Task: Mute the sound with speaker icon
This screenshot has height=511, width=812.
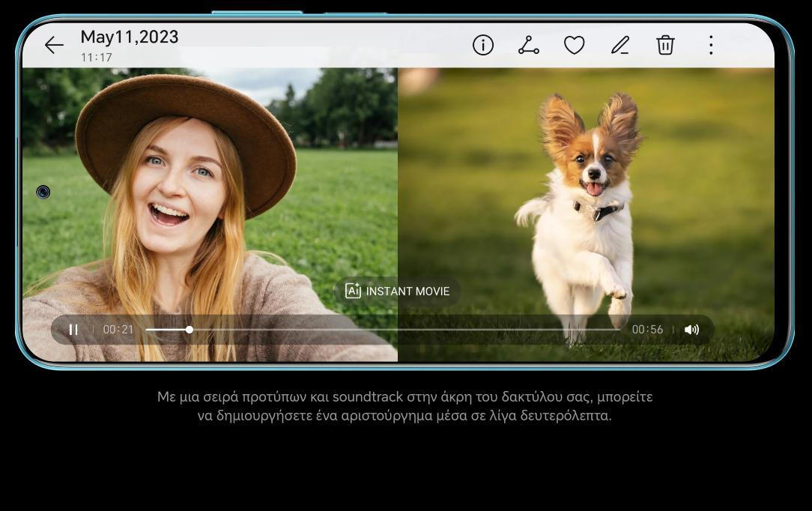Action: (691, 329)
